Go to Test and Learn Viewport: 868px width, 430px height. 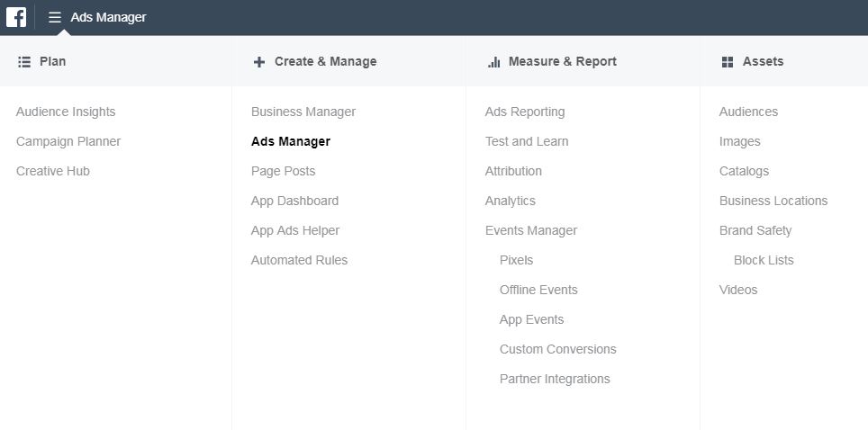(527, 141)
